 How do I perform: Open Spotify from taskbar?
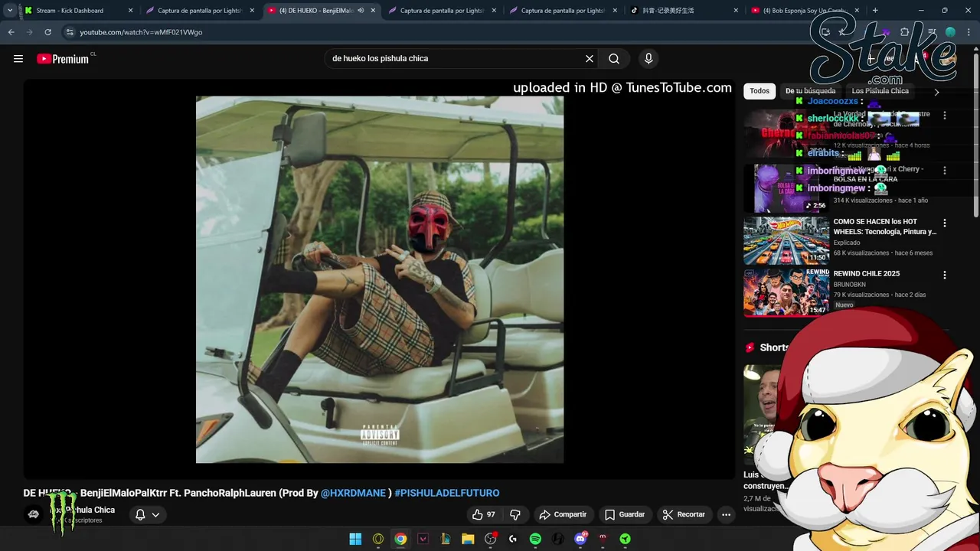pyautogui.click(x=535, y=539)
